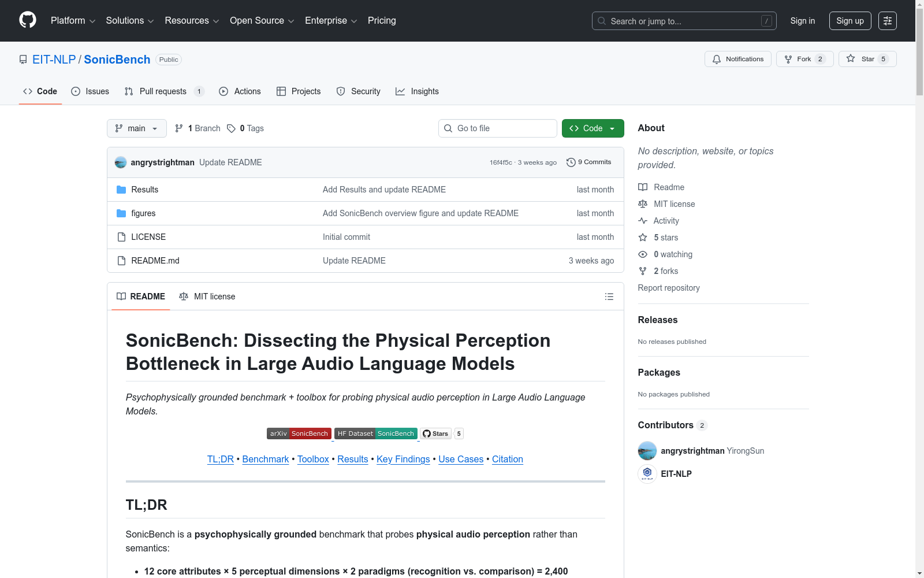View the 9 Commits history

589,162
